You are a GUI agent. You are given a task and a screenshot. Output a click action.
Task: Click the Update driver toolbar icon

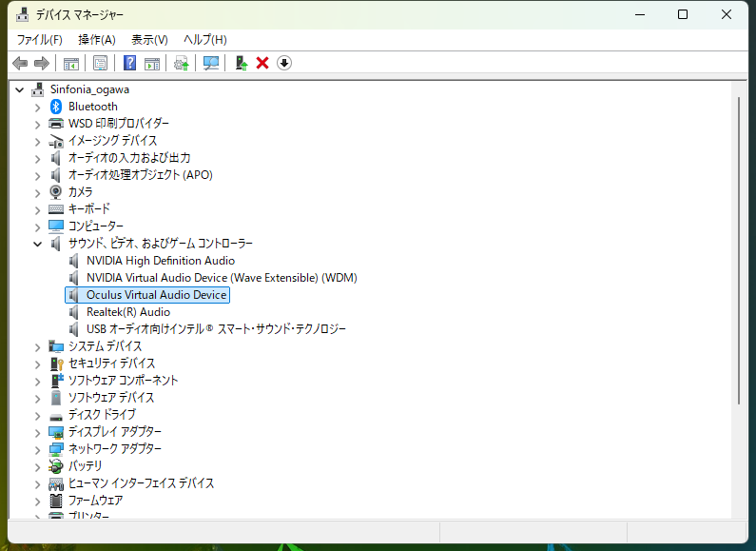pyautogui.click(x=242, y=63)
